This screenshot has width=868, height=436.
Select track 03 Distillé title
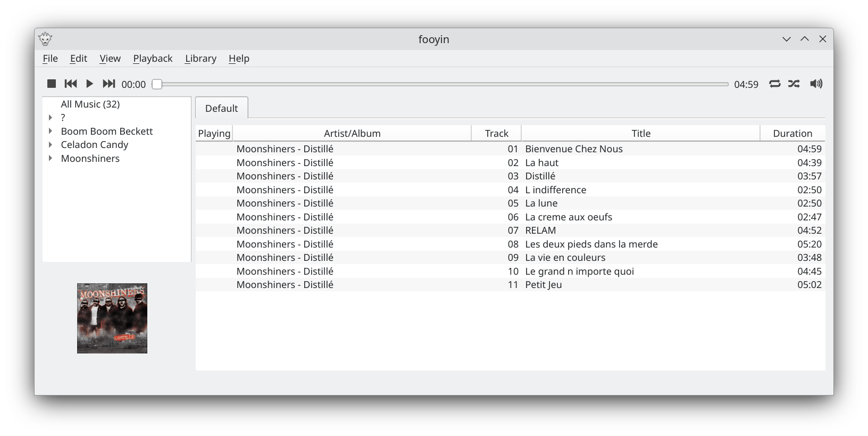(x=540, y=176)
